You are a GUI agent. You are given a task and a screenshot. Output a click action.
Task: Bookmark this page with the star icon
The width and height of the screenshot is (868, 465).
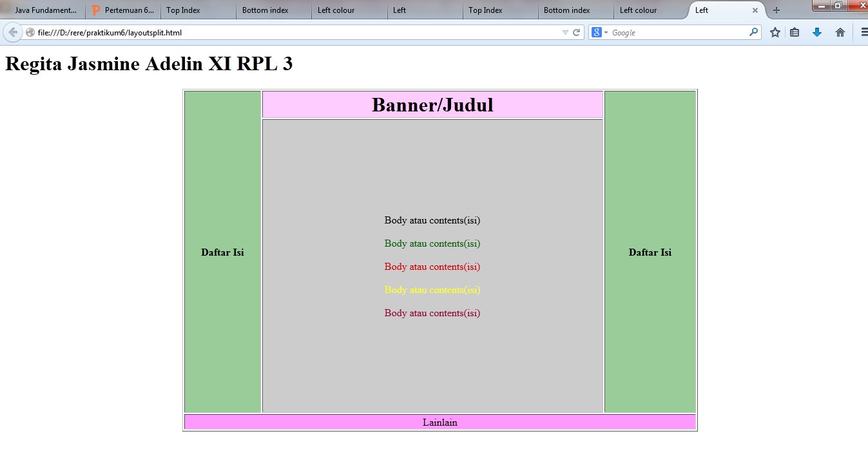click(x=775, y=32)
